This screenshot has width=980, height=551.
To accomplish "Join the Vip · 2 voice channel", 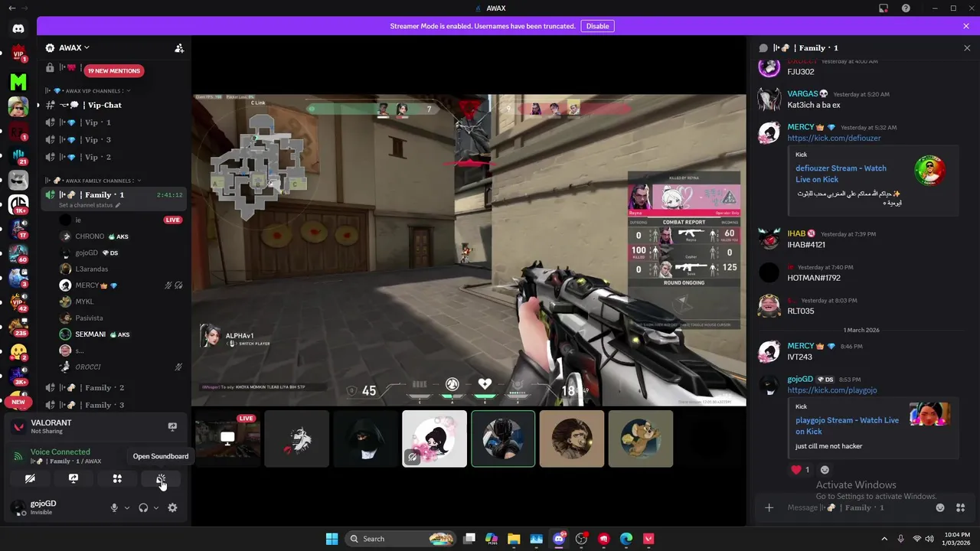I will point(113,157).
